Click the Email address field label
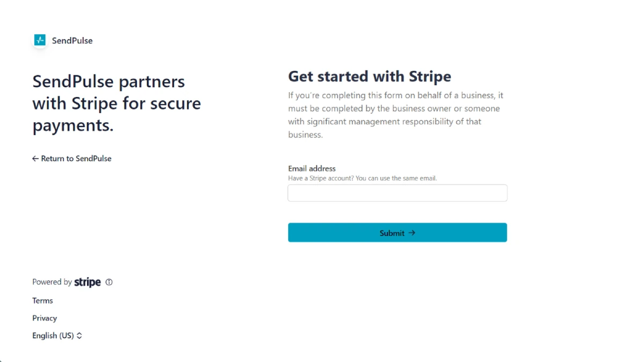The width and height of the screenshot is (644, 362). 312,169
